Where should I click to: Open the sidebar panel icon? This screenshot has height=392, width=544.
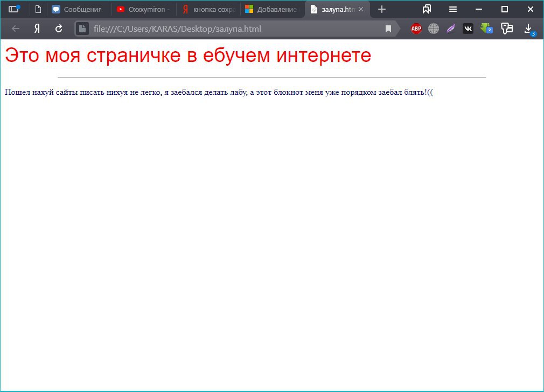14,9
